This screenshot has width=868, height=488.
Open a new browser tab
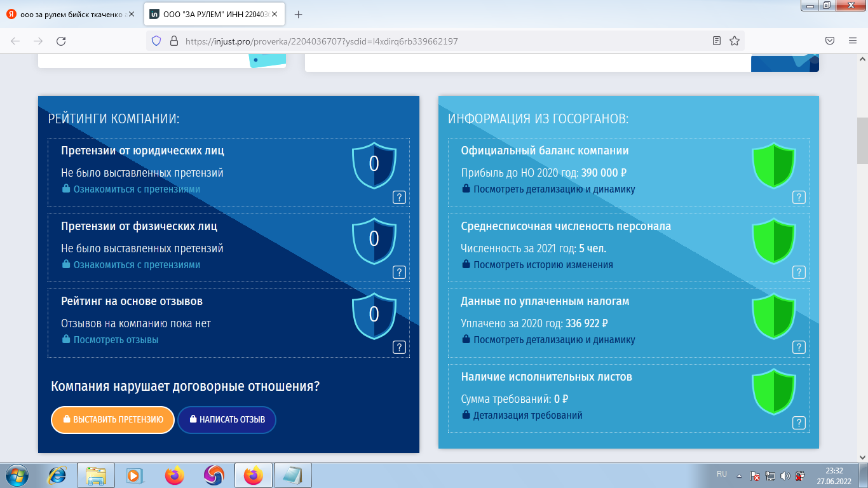(299, 15)
